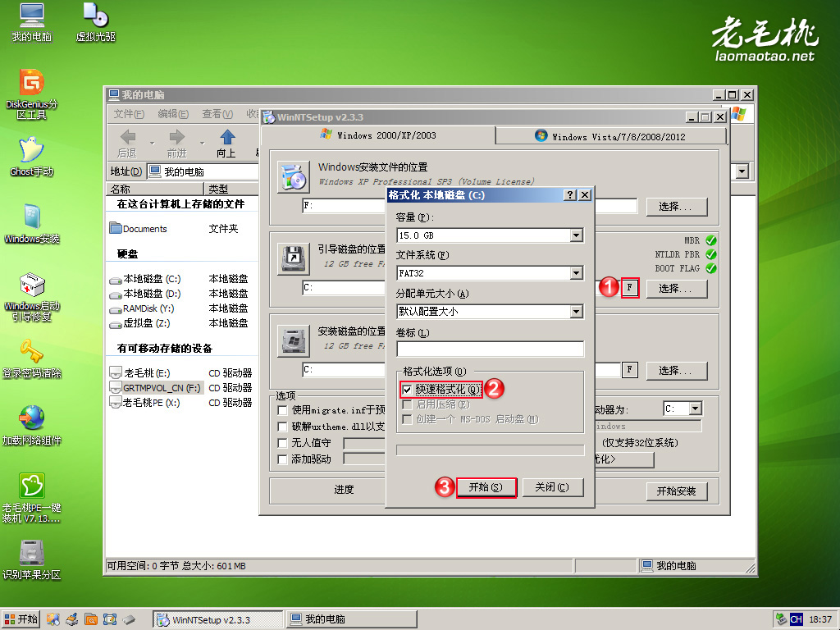This screenshot has height=630, width=840.
Task: Click the Close button in format dialog
Action: point(552,487)
